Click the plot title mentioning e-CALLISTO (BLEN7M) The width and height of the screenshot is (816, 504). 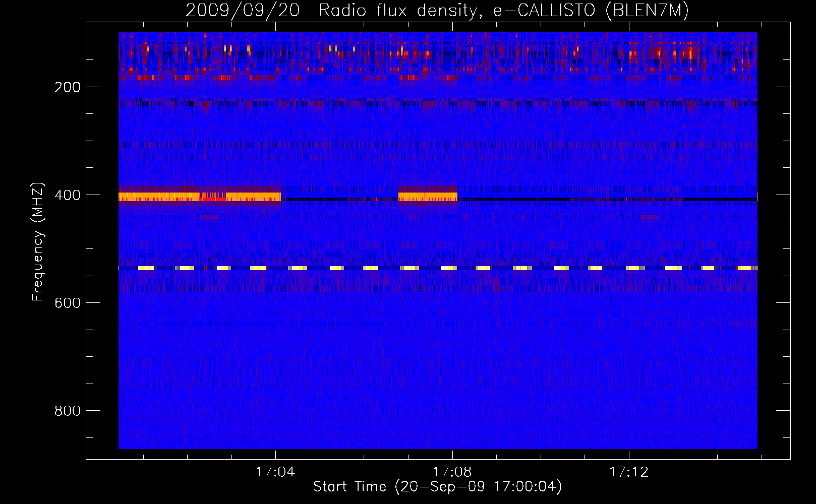[437, 10]
